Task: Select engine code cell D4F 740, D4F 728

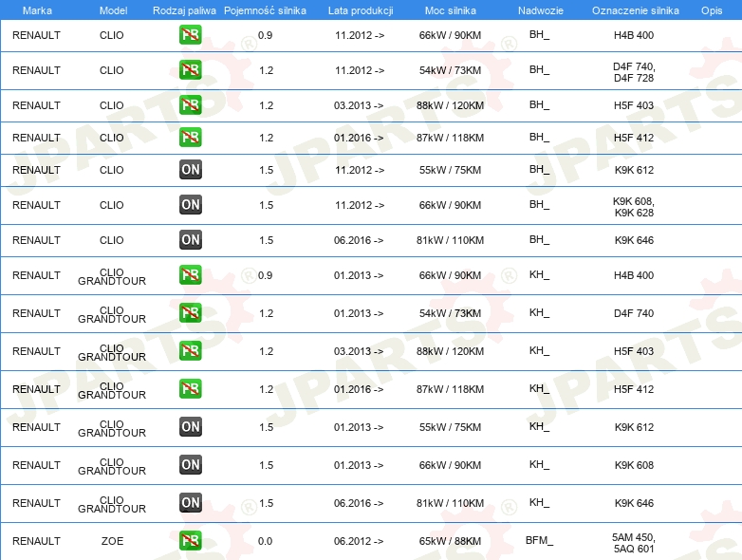Action: 634,72
